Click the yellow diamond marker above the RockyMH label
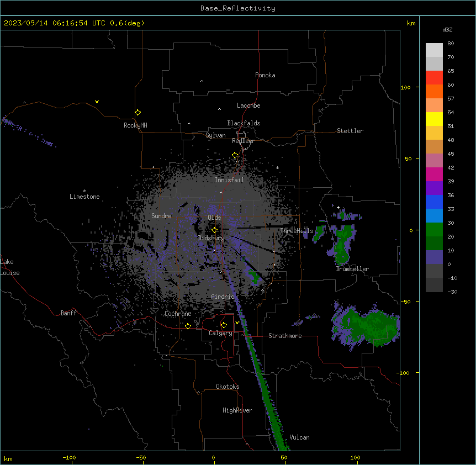 pyautogui.click(x=138, y=113)
